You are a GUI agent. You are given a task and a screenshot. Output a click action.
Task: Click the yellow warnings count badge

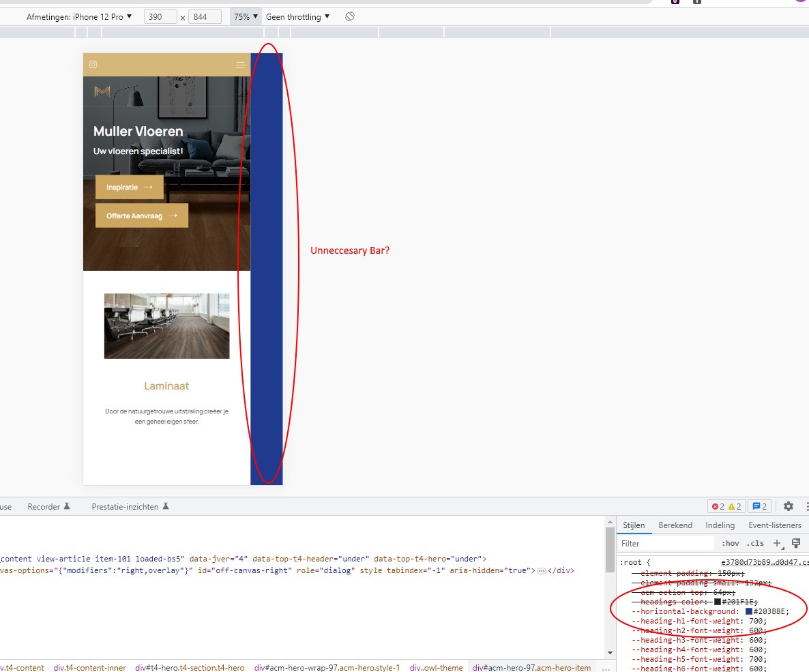click(x=735, y=506)
